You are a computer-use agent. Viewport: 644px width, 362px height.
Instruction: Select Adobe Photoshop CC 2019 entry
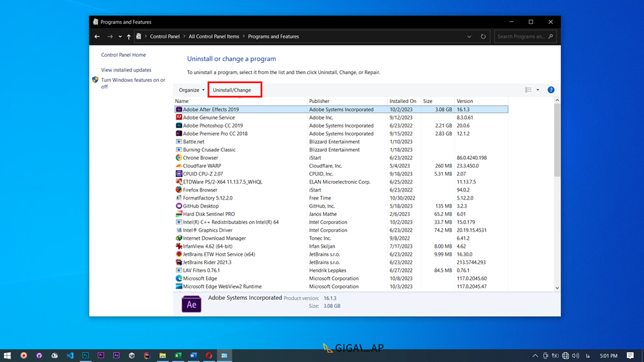(x=213, y=126)
